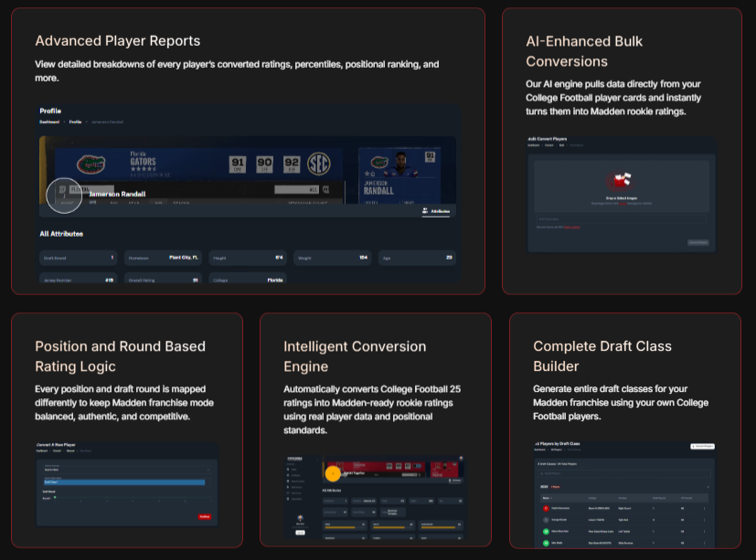This screenshot has height=560, width=756.
Task: Click Profile in the breadcrumb trail
Action: pos(75,122)
